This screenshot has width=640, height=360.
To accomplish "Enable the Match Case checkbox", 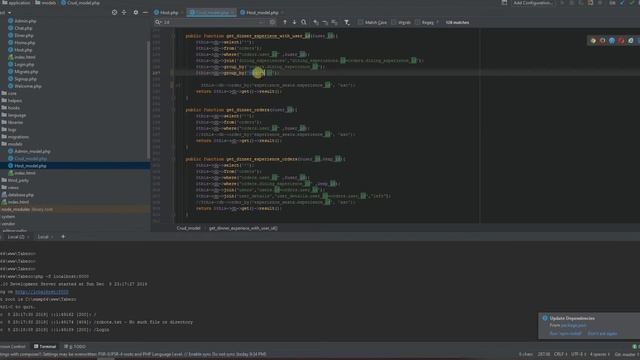I will click(360, 22).
